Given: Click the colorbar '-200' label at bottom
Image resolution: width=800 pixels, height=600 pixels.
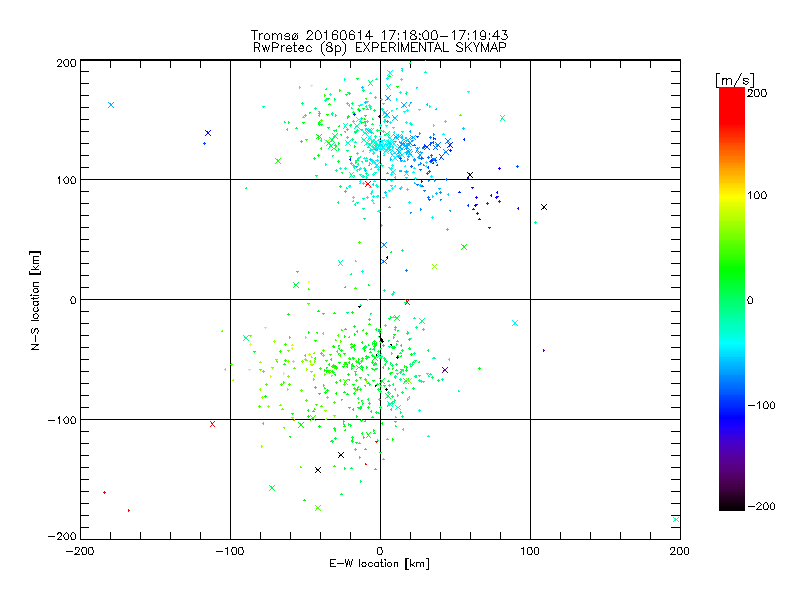Looking at the screenshot, I should [761, 506].
